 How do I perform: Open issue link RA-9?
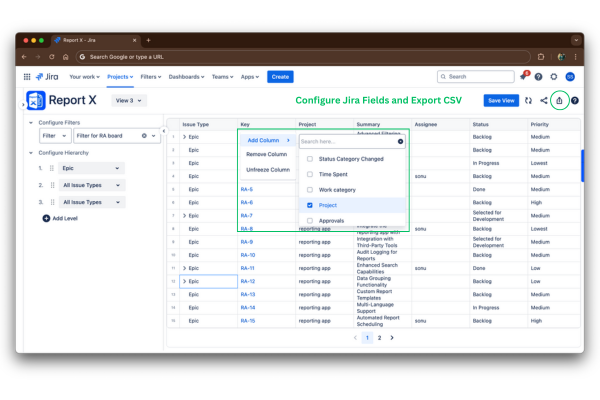[x=247, y=242]
